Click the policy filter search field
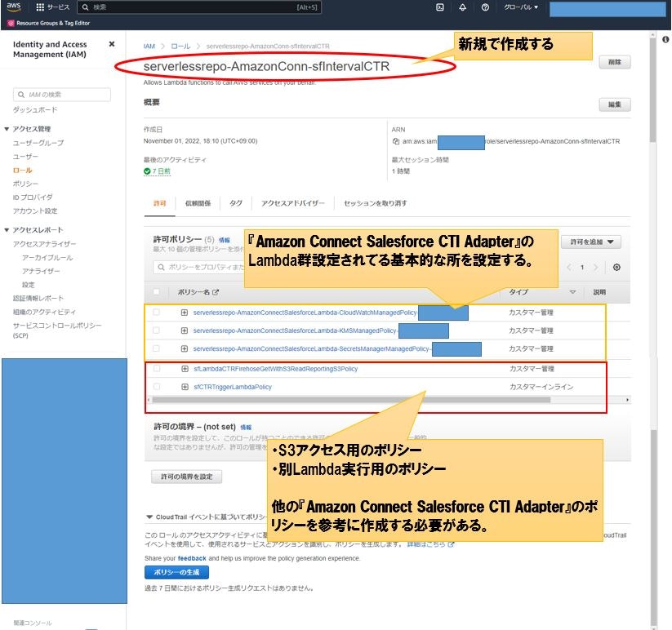 198,267
